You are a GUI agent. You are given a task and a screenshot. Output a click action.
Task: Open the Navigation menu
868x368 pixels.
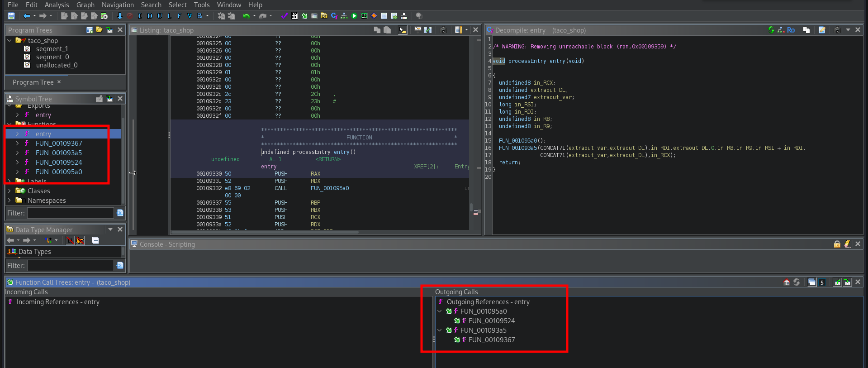click(118, 5)
